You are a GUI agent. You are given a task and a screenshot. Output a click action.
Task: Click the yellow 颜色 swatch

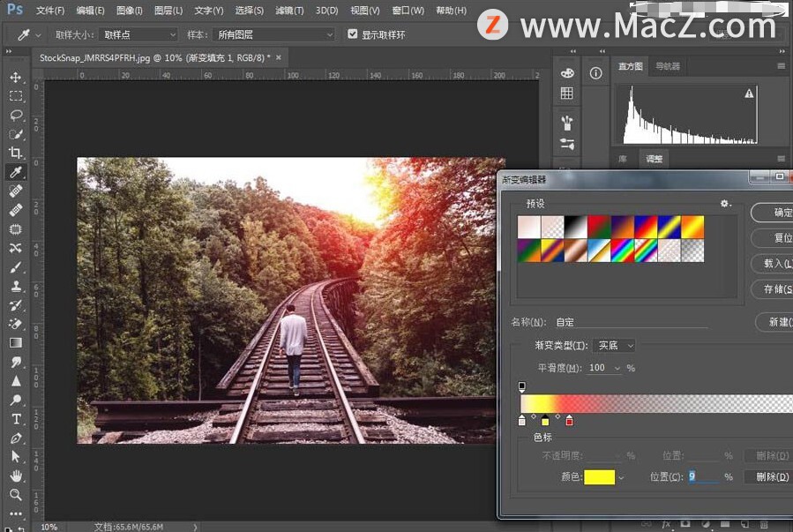pyautogui.click(x=599, y=477)
